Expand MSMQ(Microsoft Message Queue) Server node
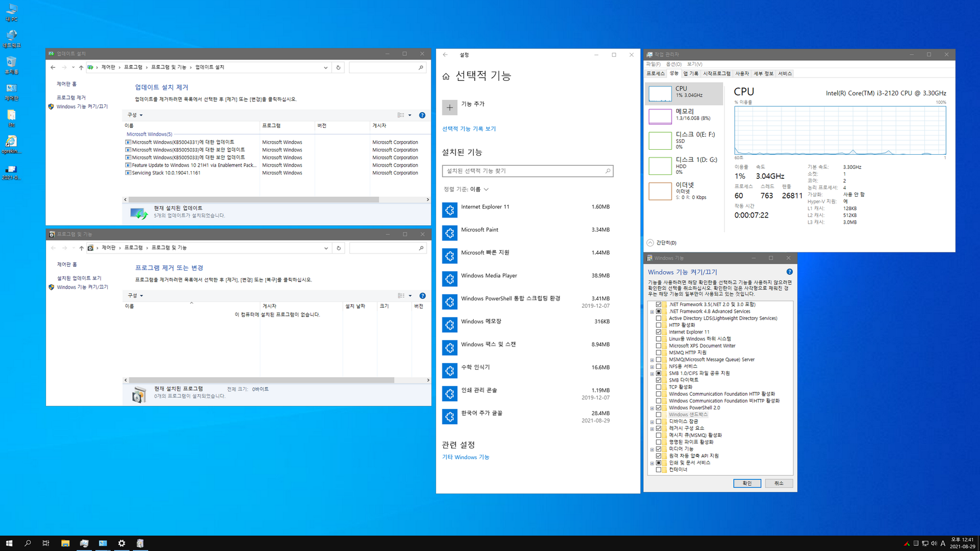 click(652, 360)
